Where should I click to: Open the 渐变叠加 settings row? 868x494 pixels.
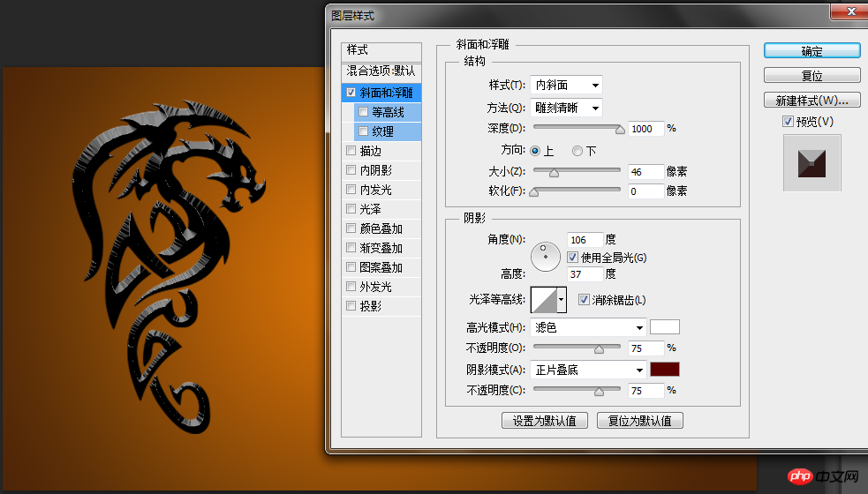pos(381,248)
